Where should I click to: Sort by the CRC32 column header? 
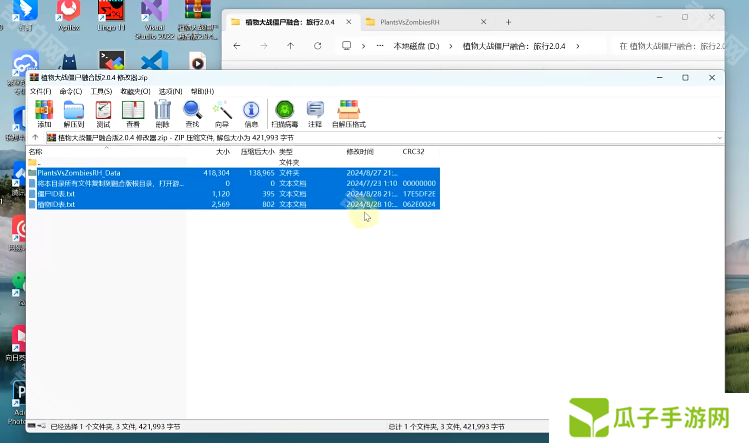(x=413, y=151)
